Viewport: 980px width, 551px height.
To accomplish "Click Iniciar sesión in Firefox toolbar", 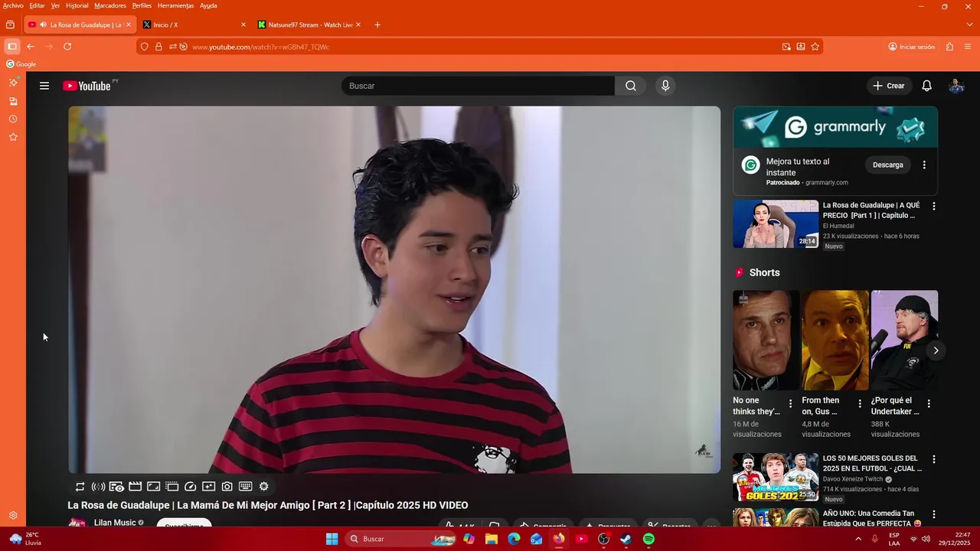I will click(x=912, y=47).
